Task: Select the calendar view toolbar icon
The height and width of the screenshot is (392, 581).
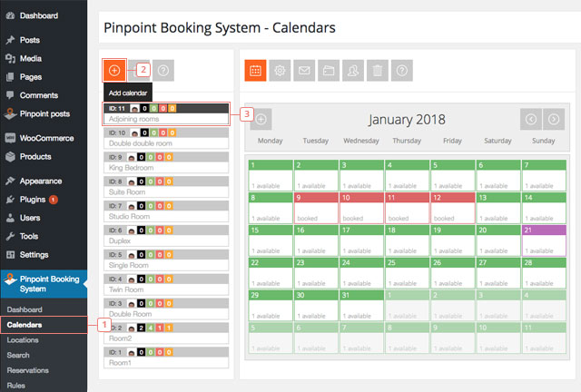Action: click(255, 71)
